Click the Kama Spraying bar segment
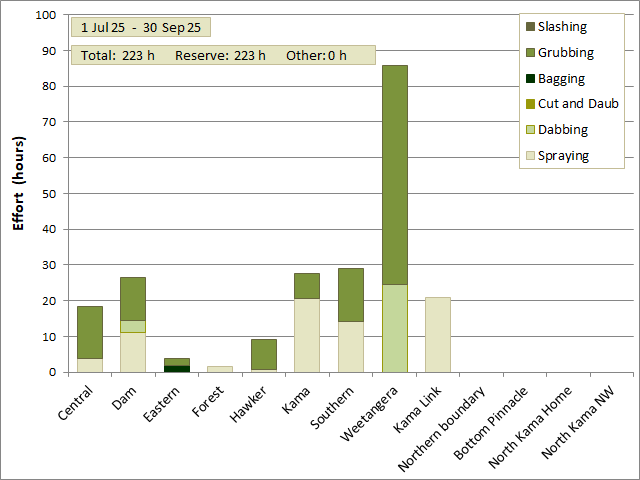 307,336
